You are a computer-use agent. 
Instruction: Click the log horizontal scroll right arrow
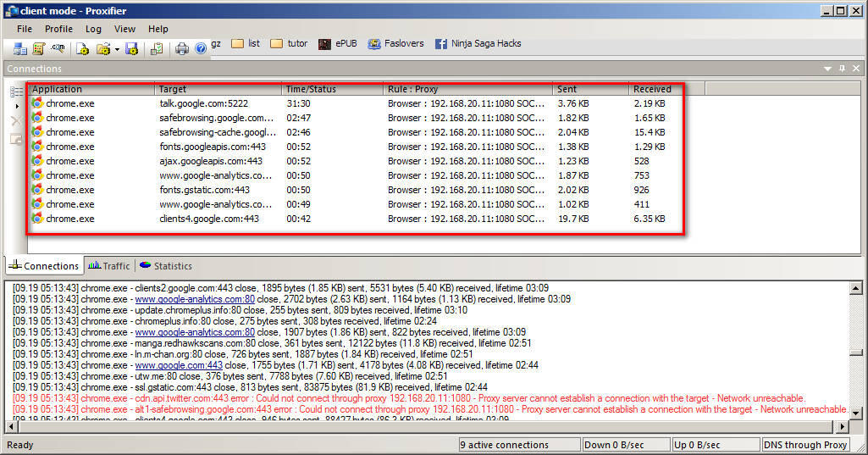click(843, 427)
